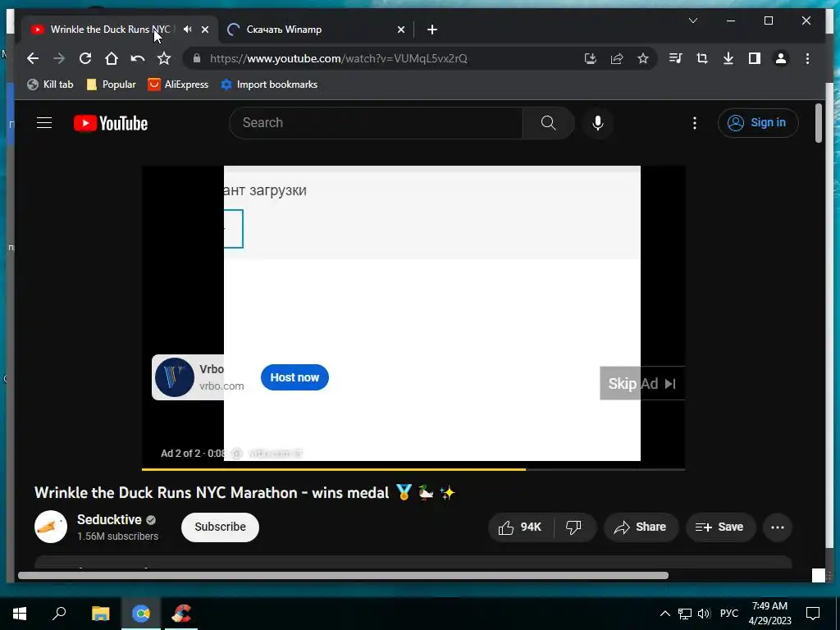This screenshot has height=630, width=840.
Task: Open a new browser tab
Action: (x=432, y=30)
